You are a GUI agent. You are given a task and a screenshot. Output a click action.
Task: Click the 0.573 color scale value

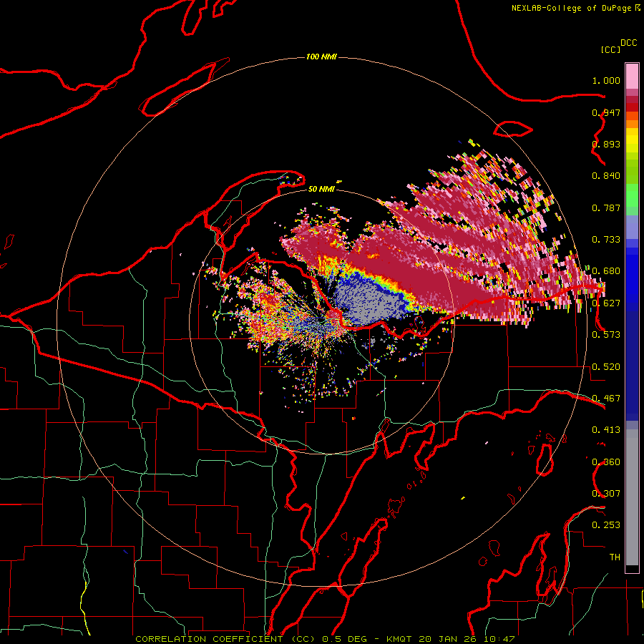[606, 335]
